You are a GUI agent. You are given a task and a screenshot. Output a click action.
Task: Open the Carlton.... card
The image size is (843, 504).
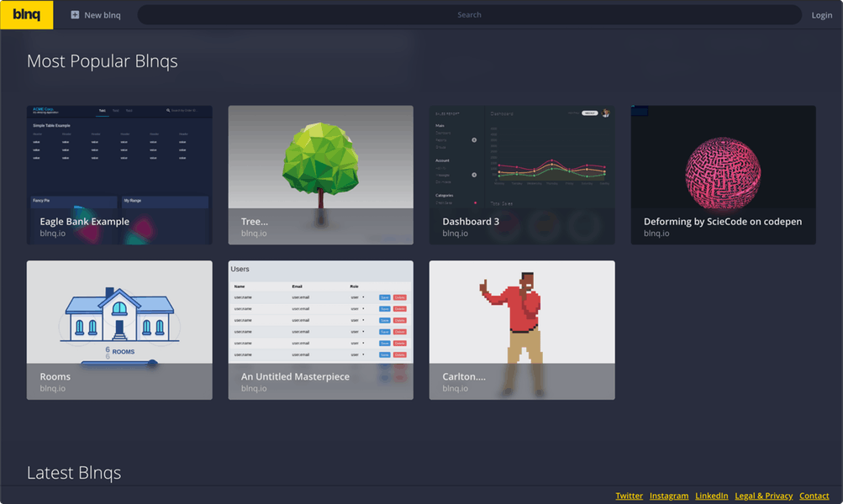522,330
